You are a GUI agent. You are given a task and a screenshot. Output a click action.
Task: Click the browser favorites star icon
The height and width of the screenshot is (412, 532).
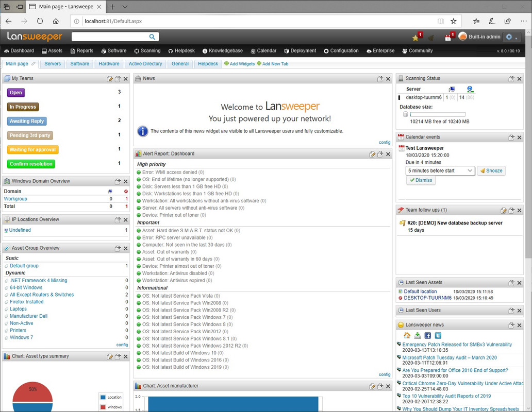point(453,21)
